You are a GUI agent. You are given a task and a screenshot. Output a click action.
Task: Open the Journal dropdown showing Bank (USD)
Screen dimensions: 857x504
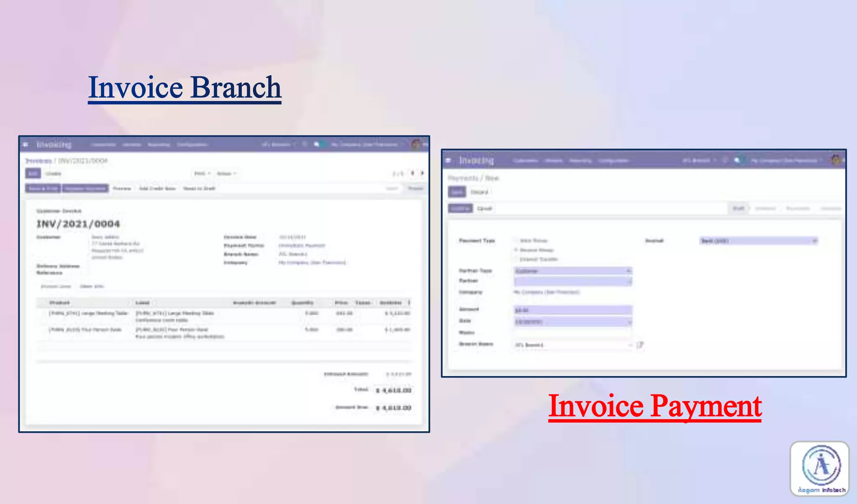click(x=759, y=241)
